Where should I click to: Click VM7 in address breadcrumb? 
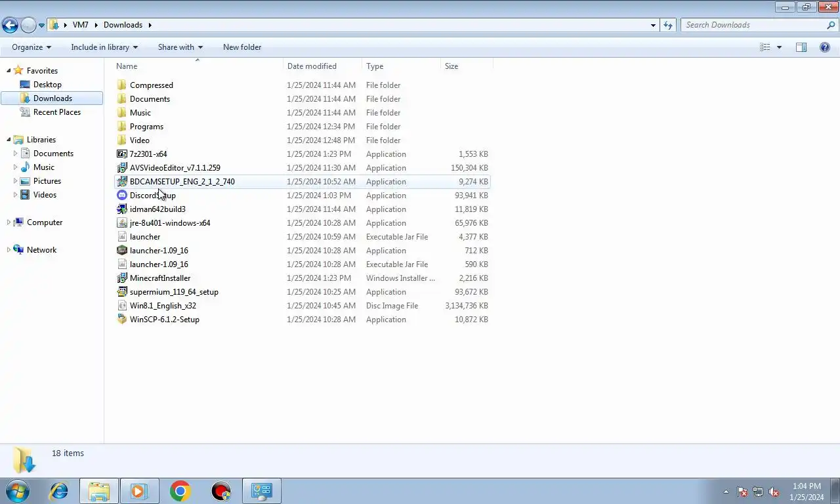pyautogui.click(x=81, y=25)
